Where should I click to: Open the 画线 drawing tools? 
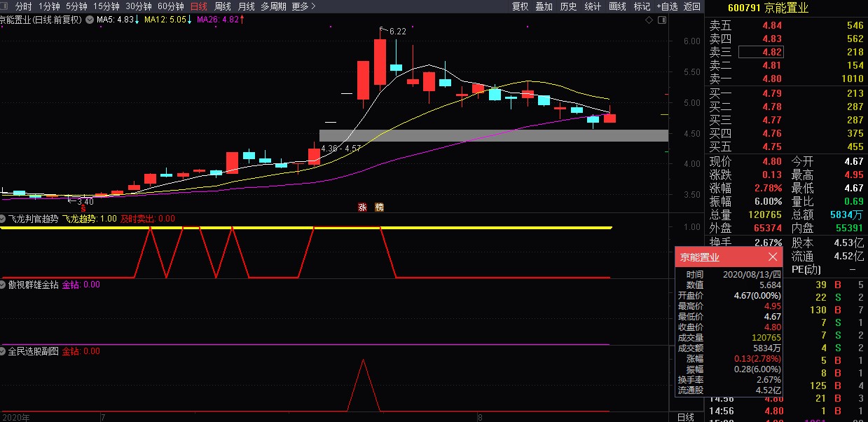[x=617, y=6]
